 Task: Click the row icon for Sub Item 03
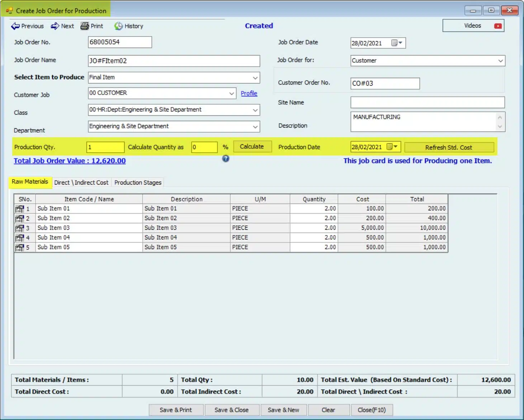tap(19, 228)
